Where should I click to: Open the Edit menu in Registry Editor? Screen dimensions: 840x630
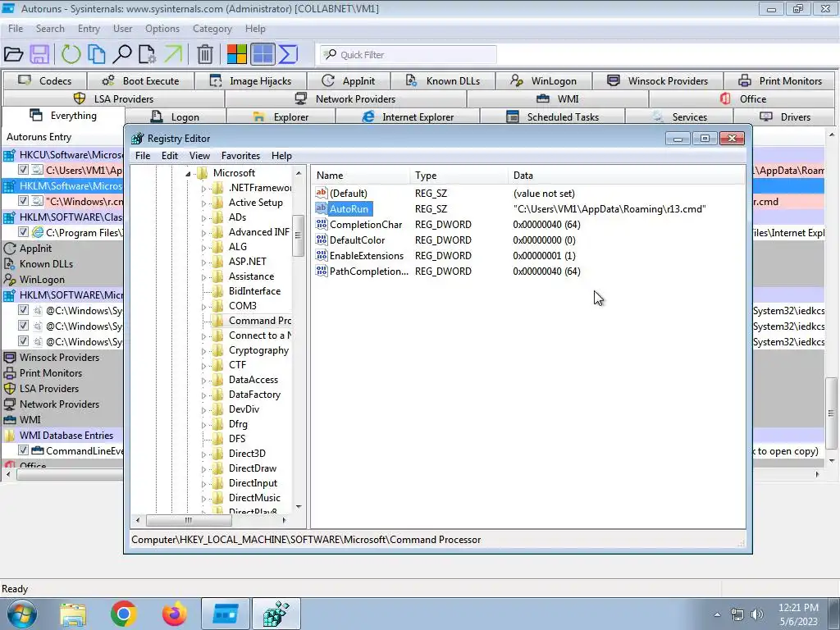[x=169, y=155]
